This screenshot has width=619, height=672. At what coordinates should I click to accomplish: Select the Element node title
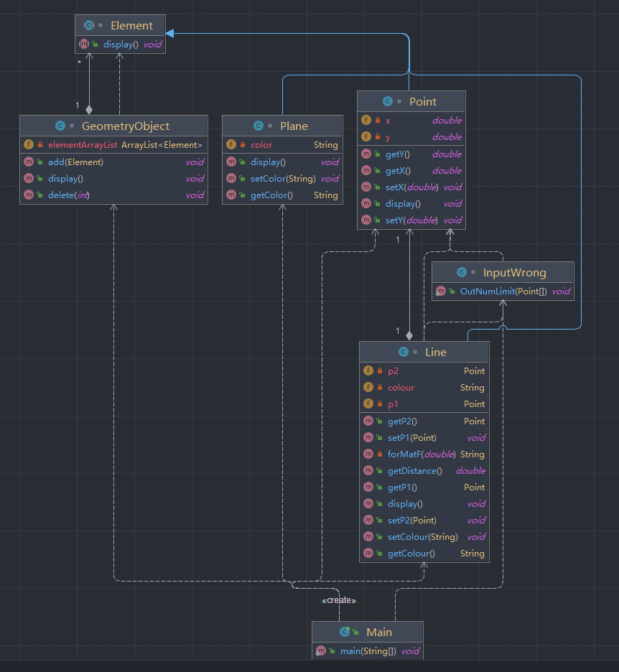pos(131,26)
